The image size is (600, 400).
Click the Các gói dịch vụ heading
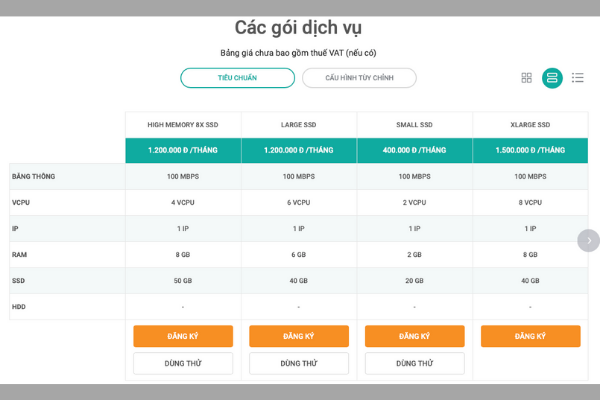[298, 28]
